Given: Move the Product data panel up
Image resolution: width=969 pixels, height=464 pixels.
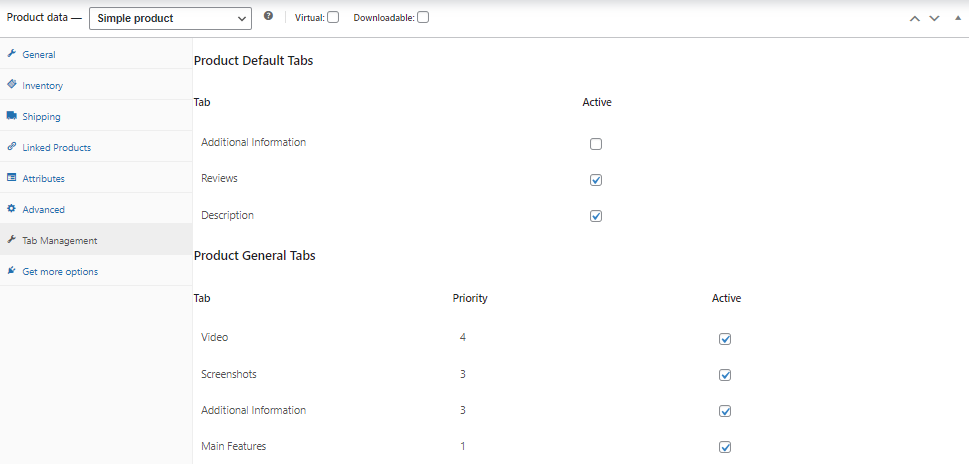Looking at the screenshot, I should [x=914, y=18].
